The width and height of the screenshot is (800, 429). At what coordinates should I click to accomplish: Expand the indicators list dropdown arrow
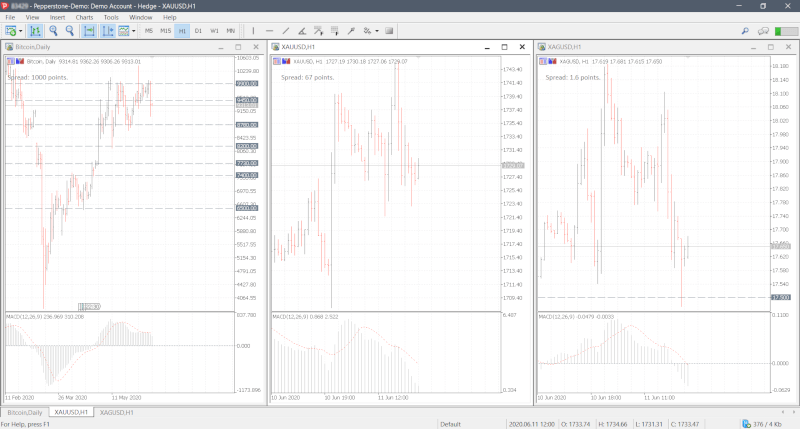tap(133, 31)
